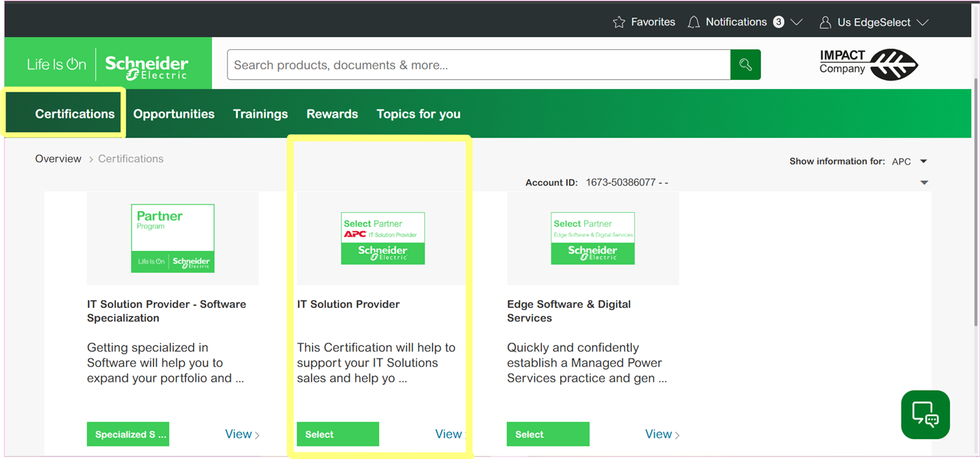Viewport: 980px width, 459px height.
Task: Click the user profile icon
Action: [826, 23]
